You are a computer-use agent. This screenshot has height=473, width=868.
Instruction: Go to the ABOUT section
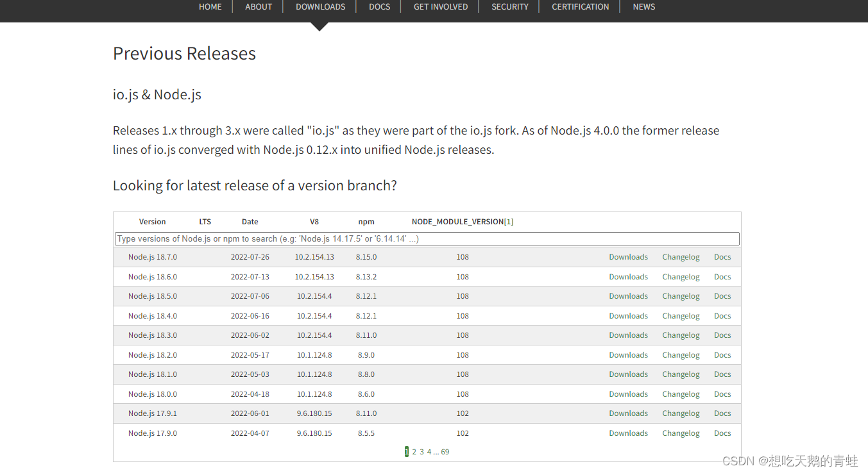[x=259, y=7]
